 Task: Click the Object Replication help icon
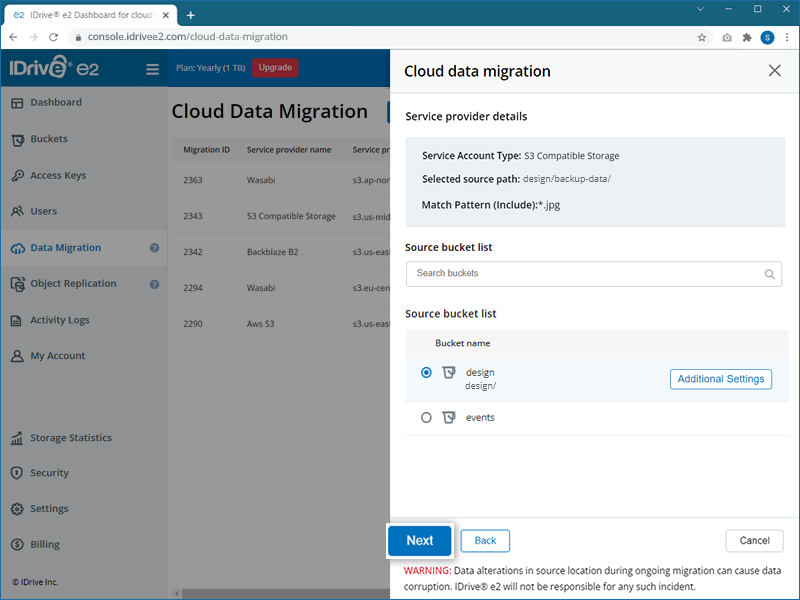(x=155, y=284)
